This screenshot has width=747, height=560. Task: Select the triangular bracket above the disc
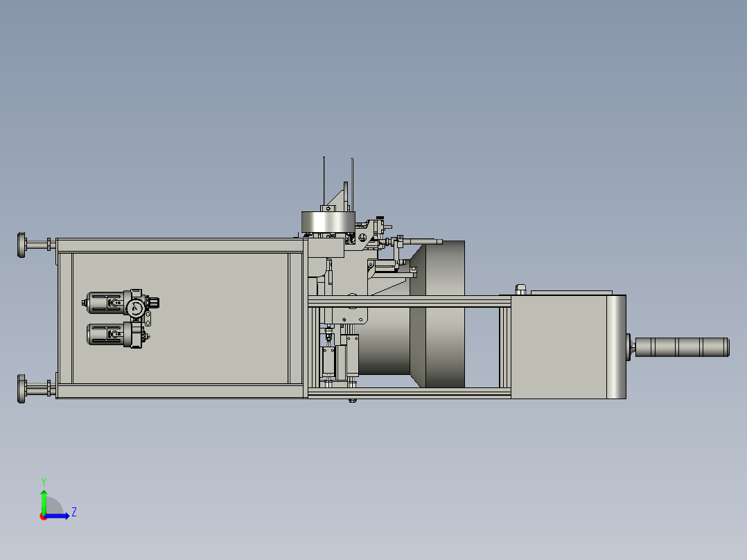(x=337, y=200)
